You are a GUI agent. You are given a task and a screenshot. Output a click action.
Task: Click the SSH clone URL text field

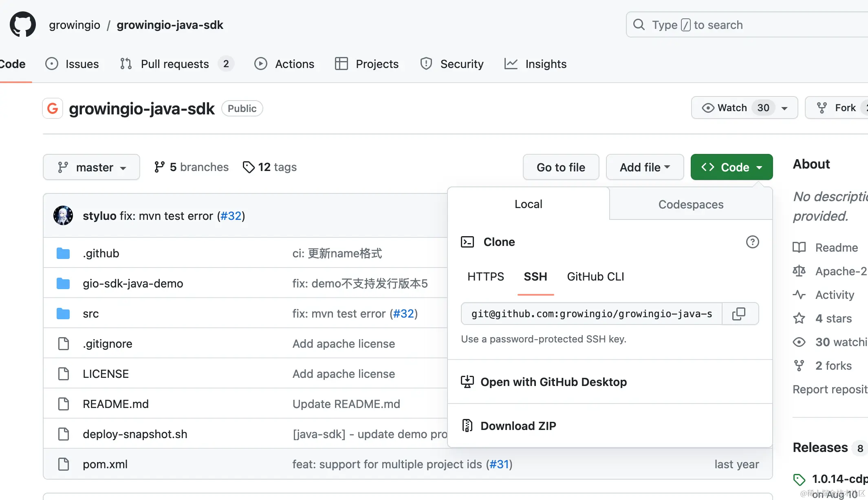tap(592, 314)
